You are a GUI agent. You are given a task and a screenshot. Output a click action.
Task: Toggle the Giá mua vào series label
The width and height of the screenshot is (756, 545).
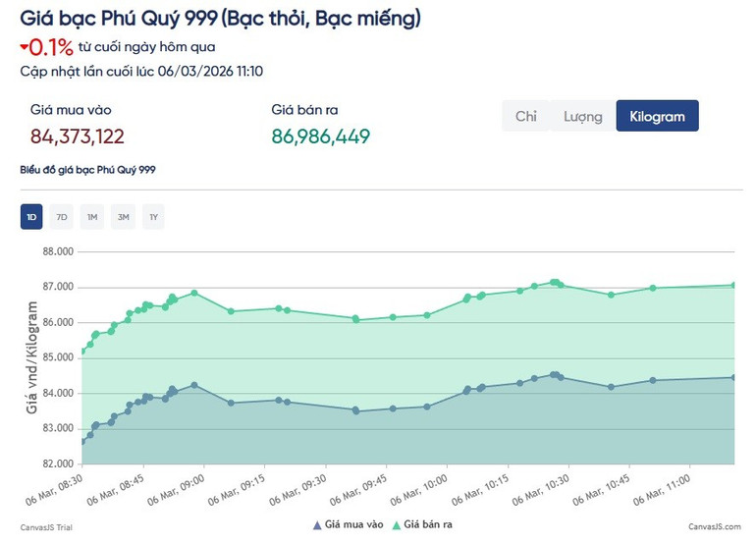354,526
